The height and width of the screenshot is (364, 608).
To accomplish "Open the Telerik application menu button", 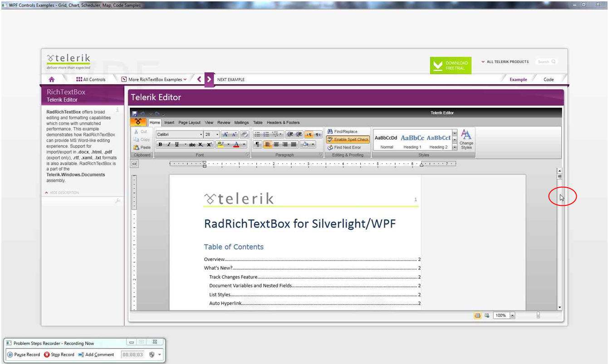I will pos(138,122).
